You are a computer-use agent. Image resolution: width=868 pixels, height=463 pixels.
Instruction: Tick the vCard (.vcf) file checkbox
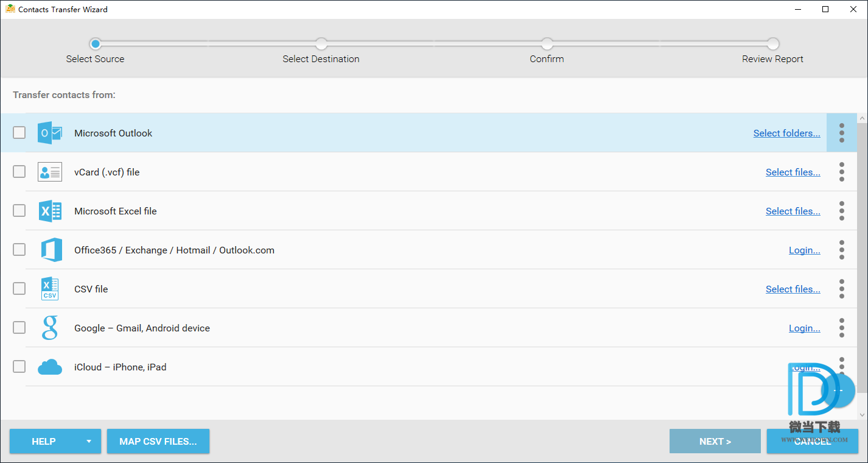(19, 171)
